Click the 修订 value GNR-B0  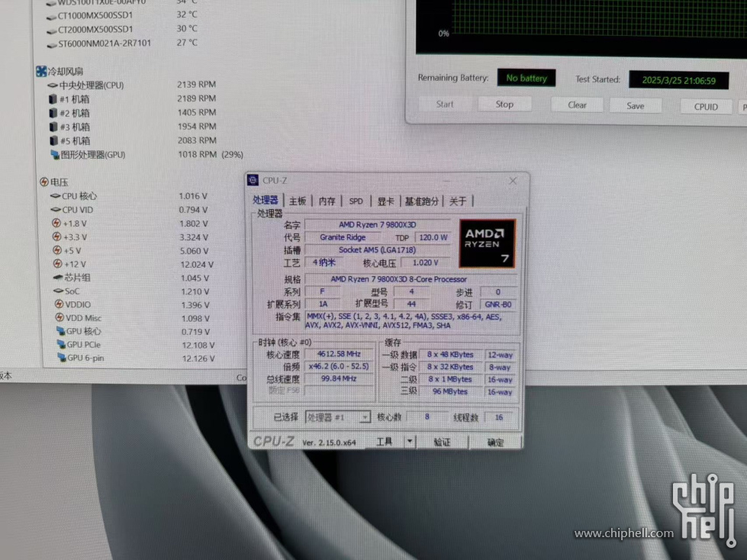(498, 304)
